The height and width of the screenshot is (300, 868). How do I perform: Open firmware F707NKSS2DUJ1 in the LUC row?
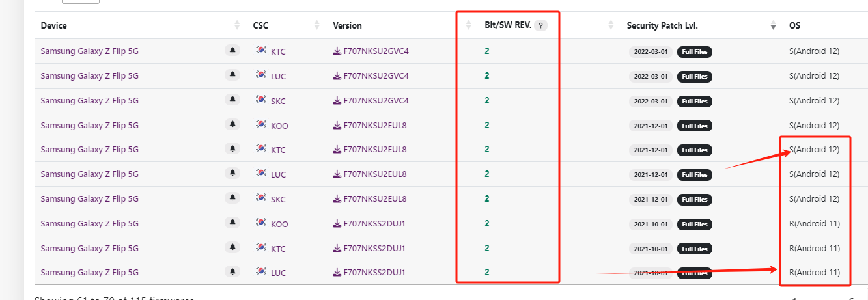pyautogui.click(x=369, y=272)
